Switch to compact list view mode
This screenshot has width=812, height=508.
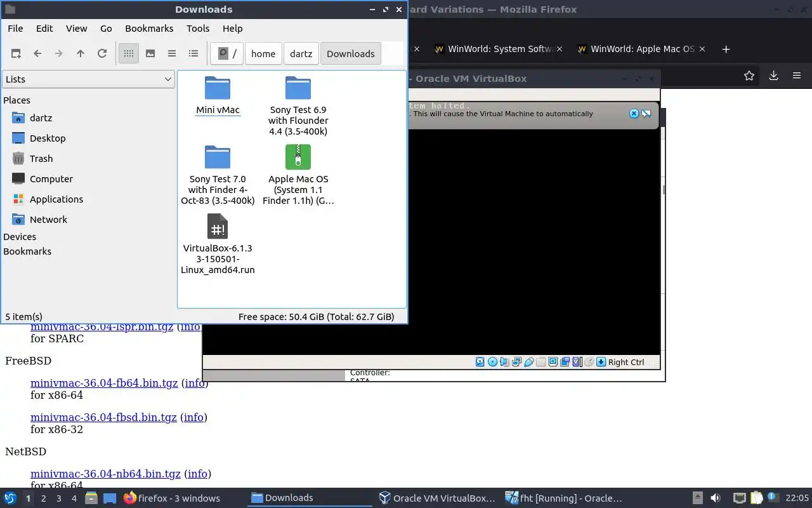pos(172,54)
